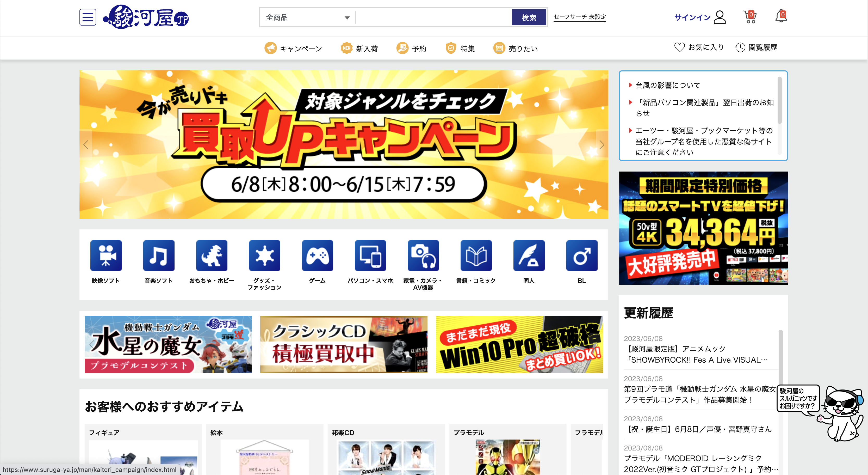The image size is (868, 475).
Task: Select the 書籍・コミック book icon
Action: [x=476, y=255]
